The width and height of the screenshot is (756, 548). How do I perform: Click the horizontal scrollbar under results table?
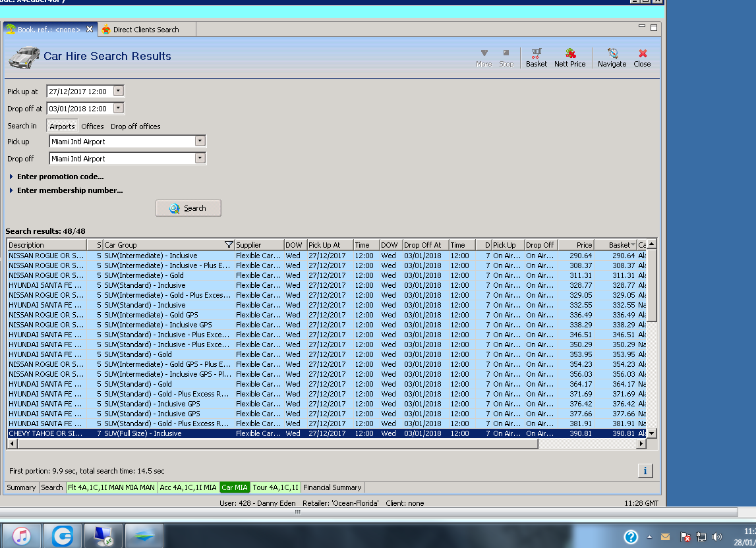click(277, 445)
